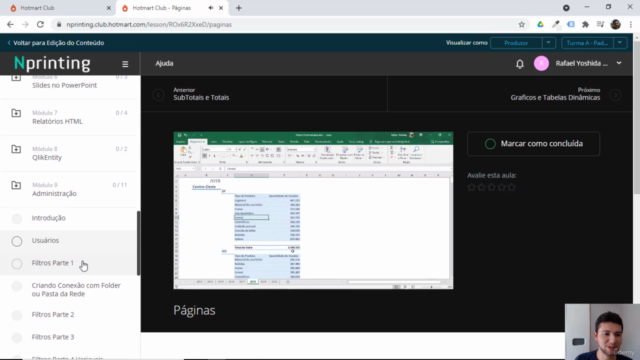Open the Google Drive extension icon

click(540, 24)
